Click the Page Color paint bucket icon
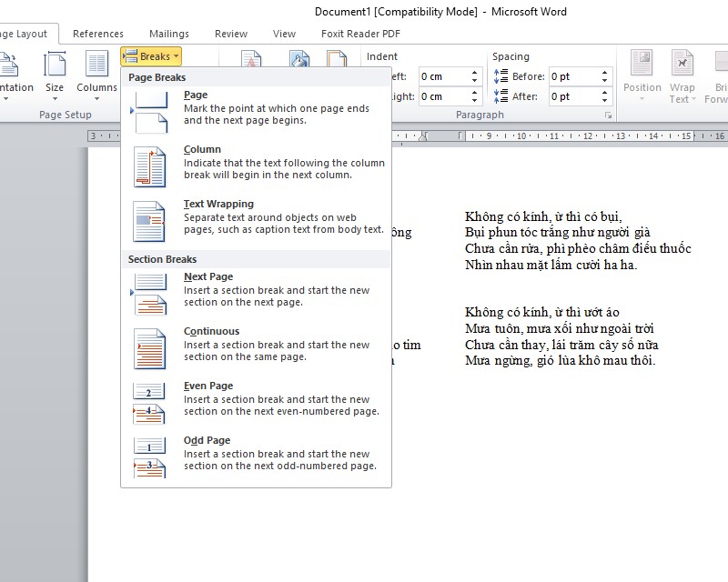Viewport: 728px width, 582px height. pos(299,58)
